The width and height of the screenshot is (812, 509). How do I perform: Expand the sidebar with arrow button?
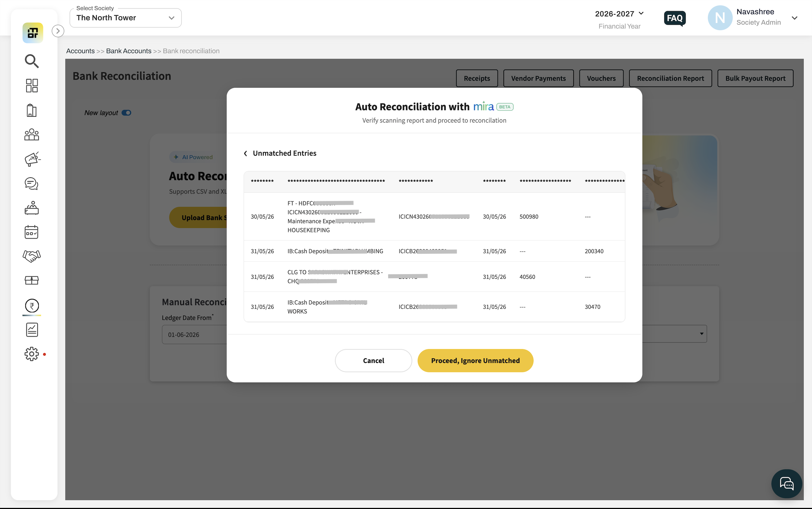click(58, 31)
